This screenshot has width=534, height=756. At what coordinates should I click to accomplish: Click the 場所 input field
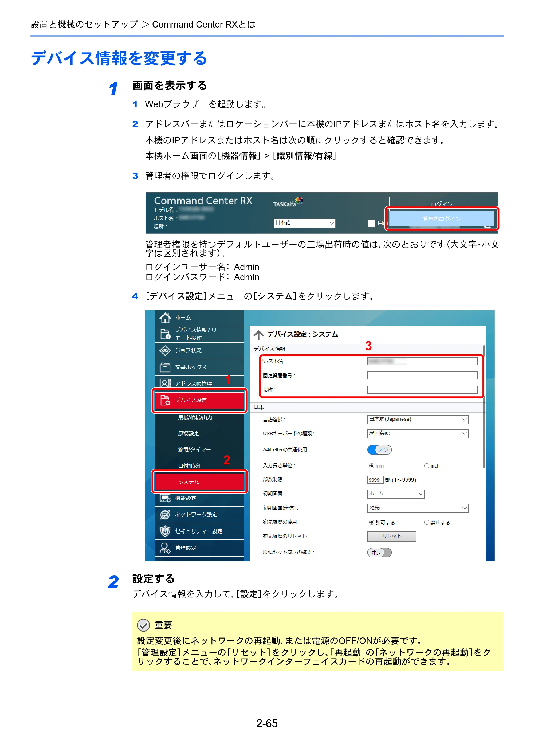pyautogui.click(x=422, y=390)
